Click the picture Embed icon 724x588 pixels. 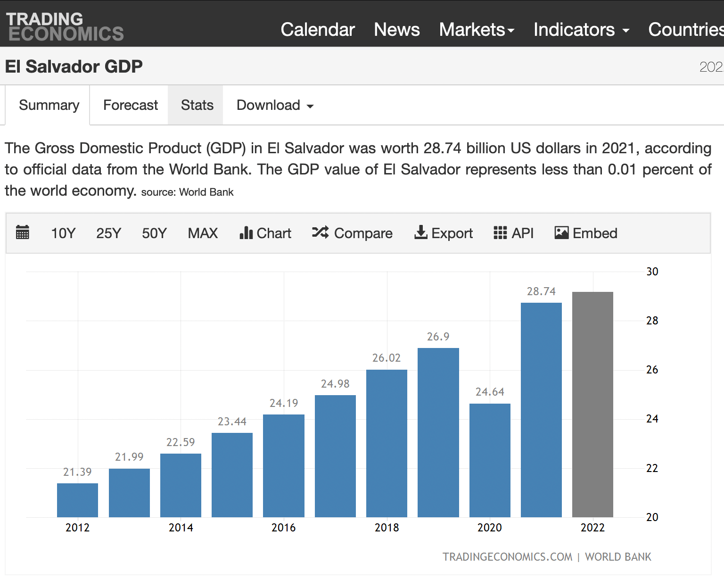pos(561,232)
